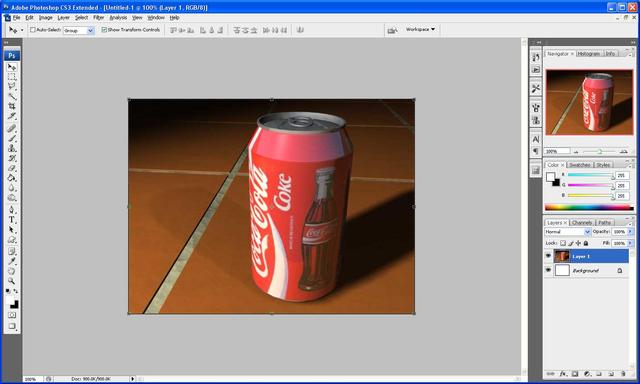
Task: Select the Move tool in the toolbox
Action: [x=12, y=67]
